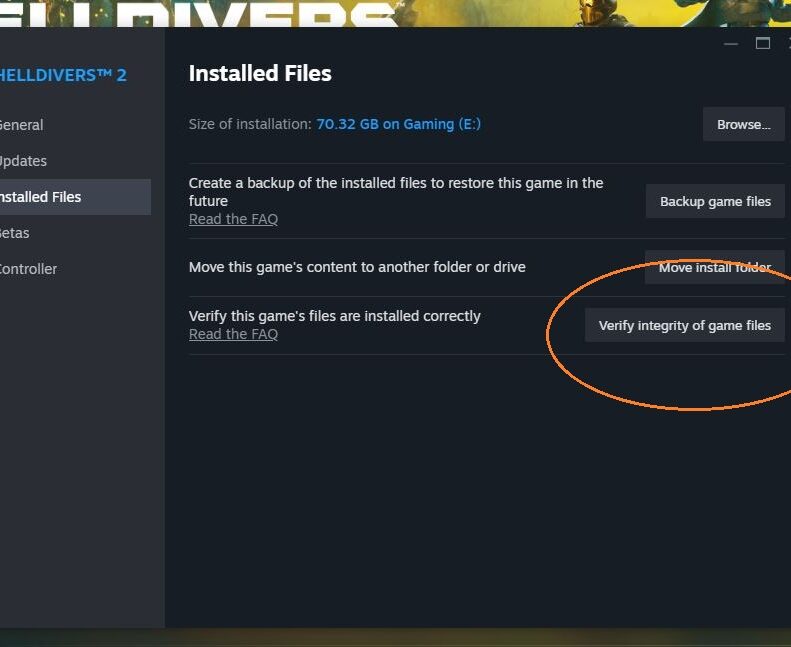This screenshot has width=791, height=647.
Task: Click Backup game files button
Action: click(715, 201)
